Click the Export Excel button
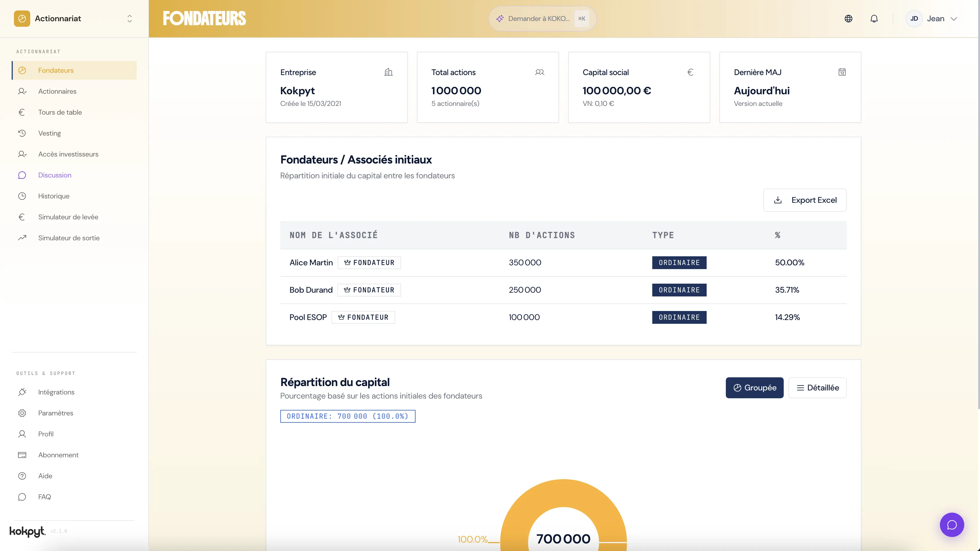The width and height of the screenshot is (980, 551). coord(805,200)
